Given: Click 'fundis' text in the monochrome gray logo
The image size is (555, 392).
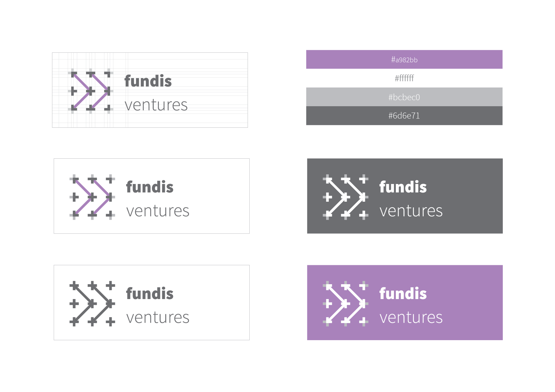Looking at the screenshot, I should point(150,293).
